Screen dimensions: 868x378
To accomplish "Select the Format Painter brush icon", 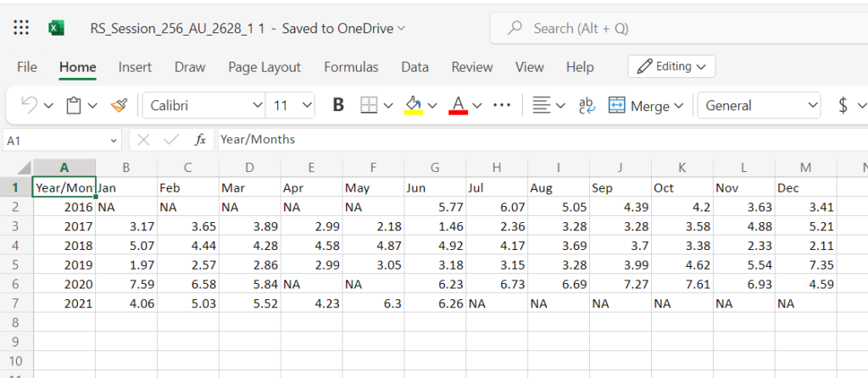I will coord(119,105).
